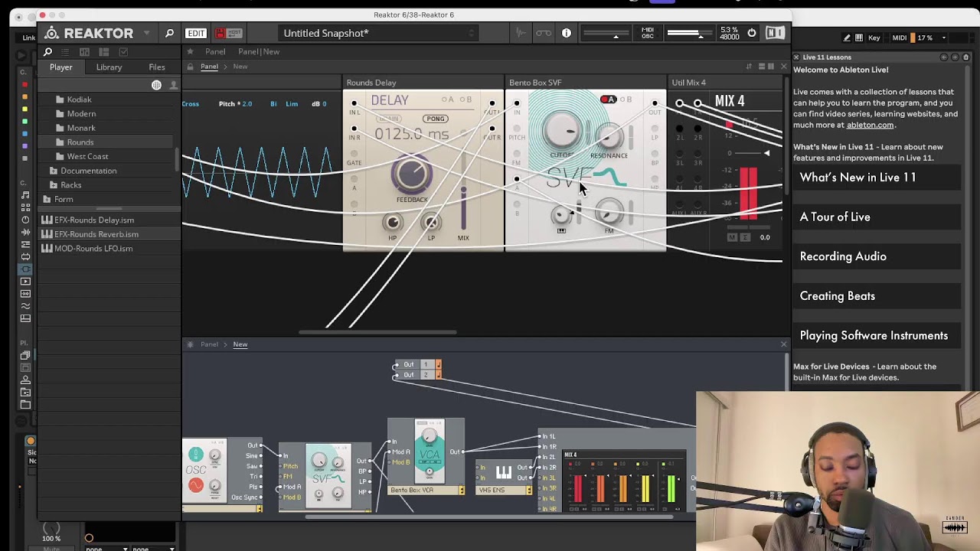The image size is (980, 551).
Task: Toggle Ableton computer MIDI keyboard icon
Action: coord(859,37)
